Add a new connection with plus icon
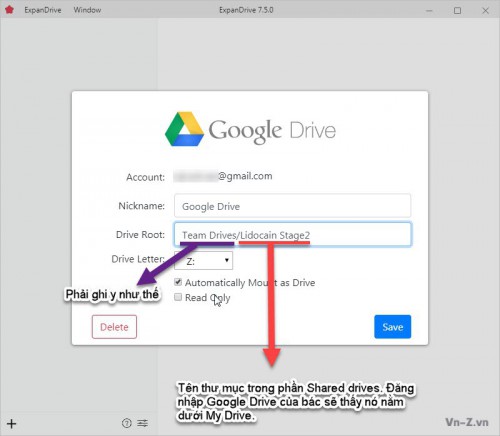500x436 pixels. [x=12, y=424]
